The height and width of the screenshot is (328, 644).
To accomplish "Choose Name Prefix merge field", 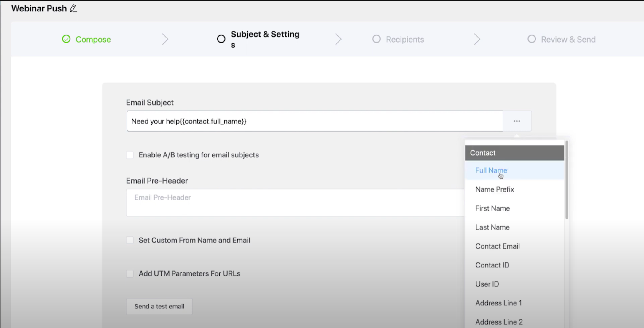I will 495,190.
